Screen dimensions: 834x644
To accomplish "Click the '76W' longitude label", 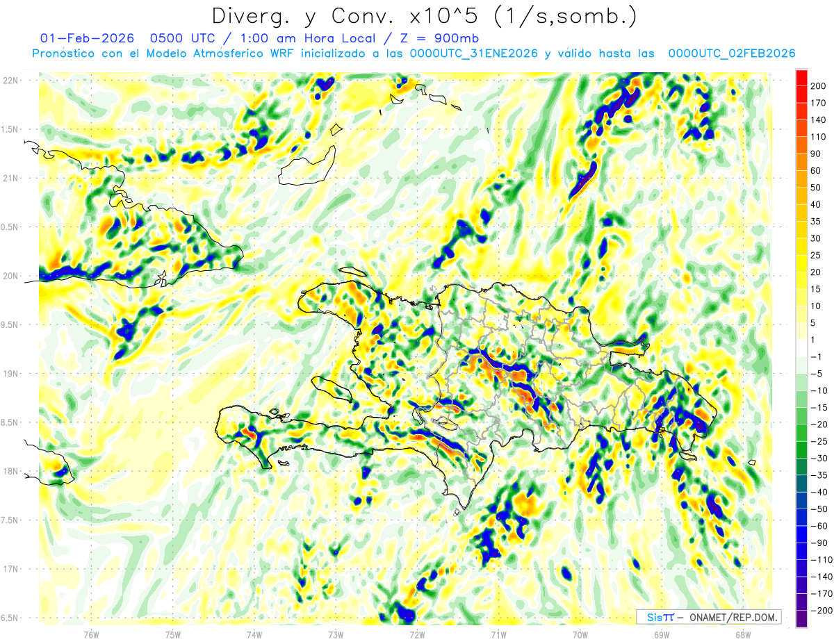I will coord(91,634).
